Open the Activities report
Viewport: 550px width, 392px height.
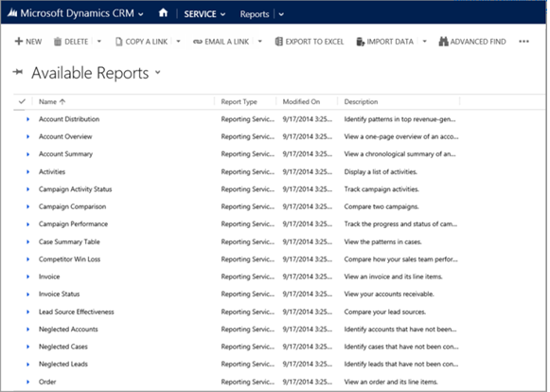[52, 171]
